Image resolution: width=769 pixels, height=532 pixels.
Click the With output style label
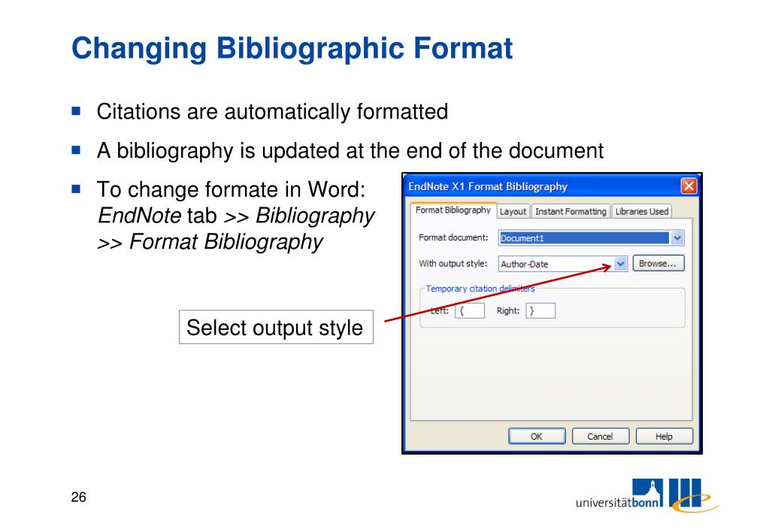pos(453,263)
